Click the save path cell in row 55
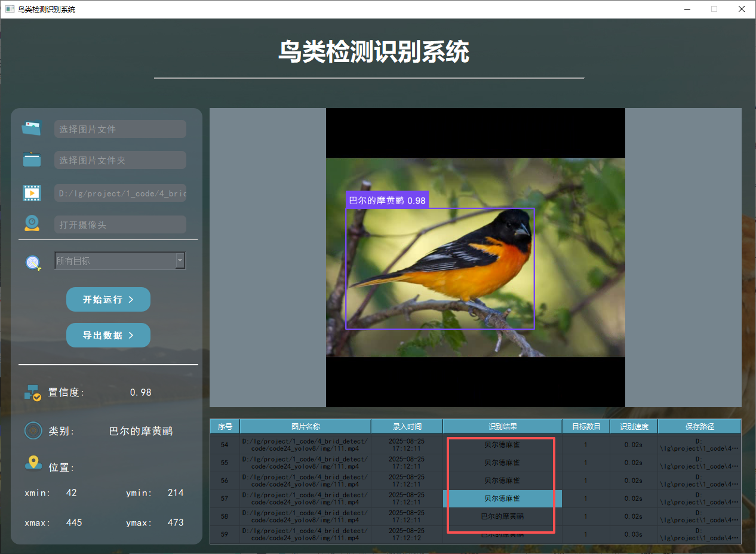The image size is (756, 554). pyautogui.click(x=699, y=463)
